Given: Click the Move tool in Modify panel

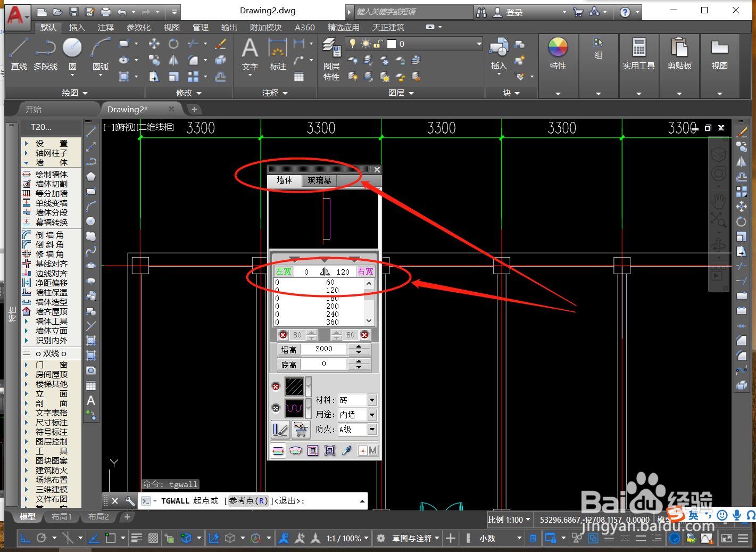Looking at the screenshot, I should [x=154, y=44].
